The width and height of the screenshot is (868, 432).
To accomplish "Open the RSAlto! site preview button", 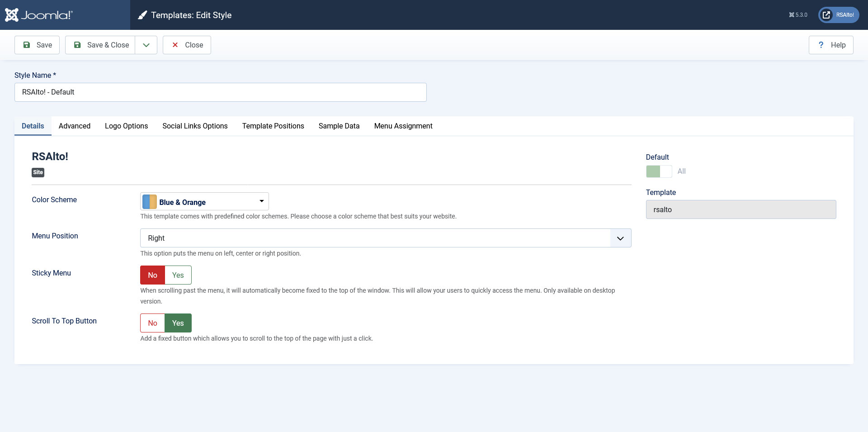I will 839,15.
